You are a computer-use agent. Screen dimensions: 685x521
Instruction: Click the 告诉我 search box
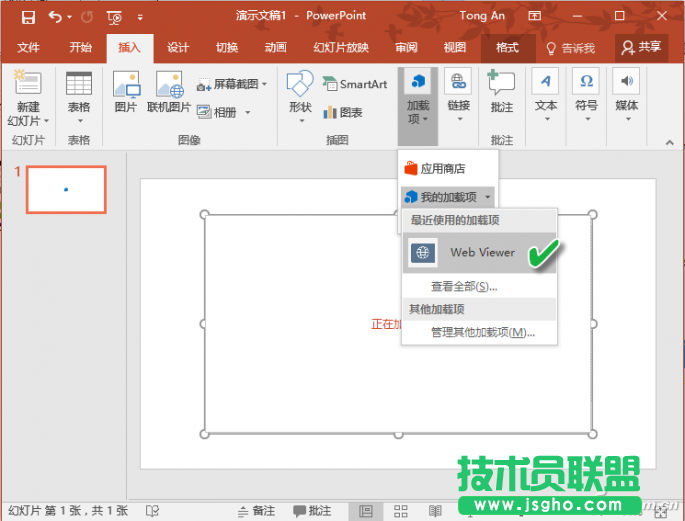tap(571, 48)
